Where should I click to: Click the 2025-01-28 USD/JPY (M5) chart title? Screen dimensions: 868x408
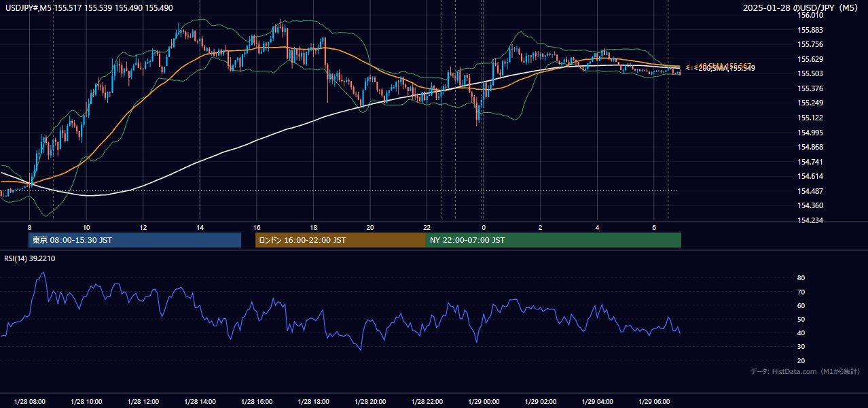801,8
